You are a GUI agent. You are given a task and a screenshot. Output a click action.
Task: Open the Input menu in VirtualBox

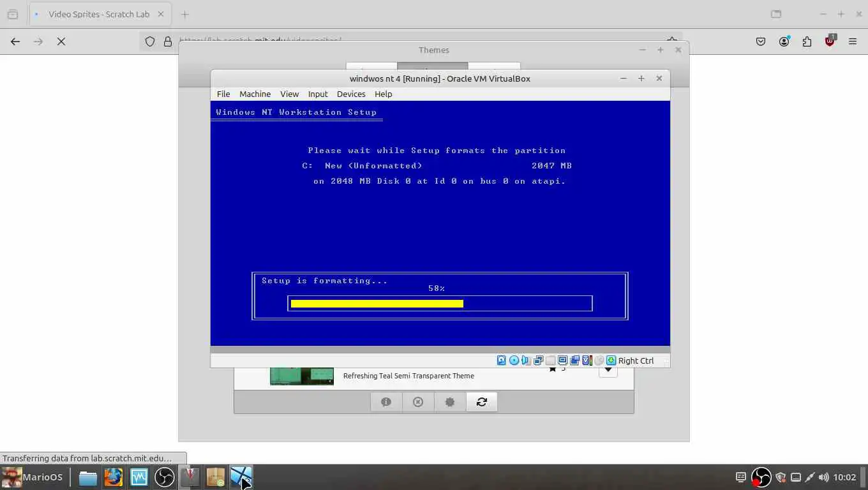point(318,94)
